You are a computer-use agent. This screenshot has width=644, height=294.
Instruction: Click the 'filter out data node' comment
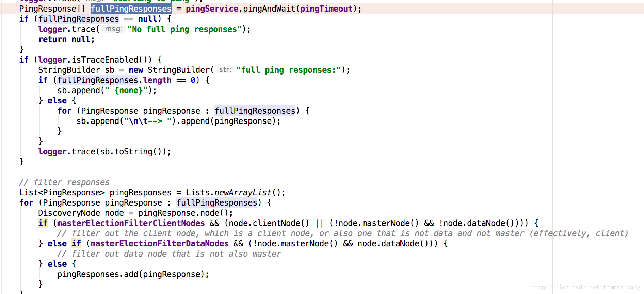point(169,254)
